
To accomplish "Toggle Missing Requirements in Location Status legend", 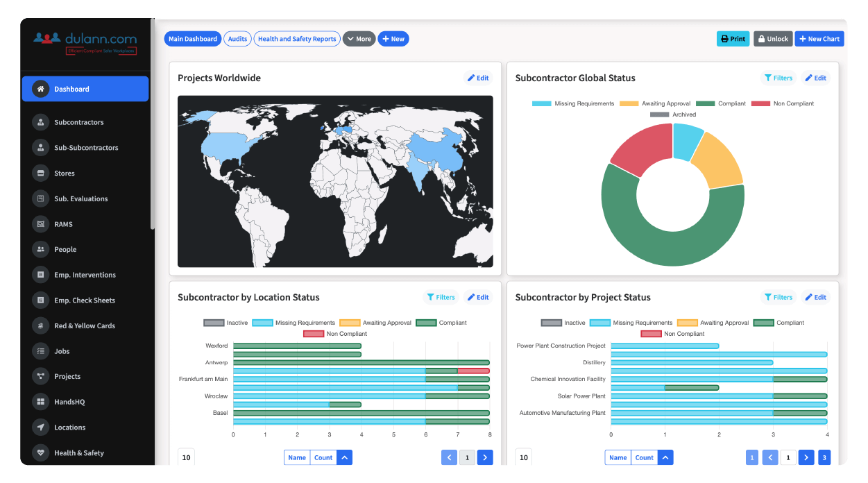I will coord(293,323).
